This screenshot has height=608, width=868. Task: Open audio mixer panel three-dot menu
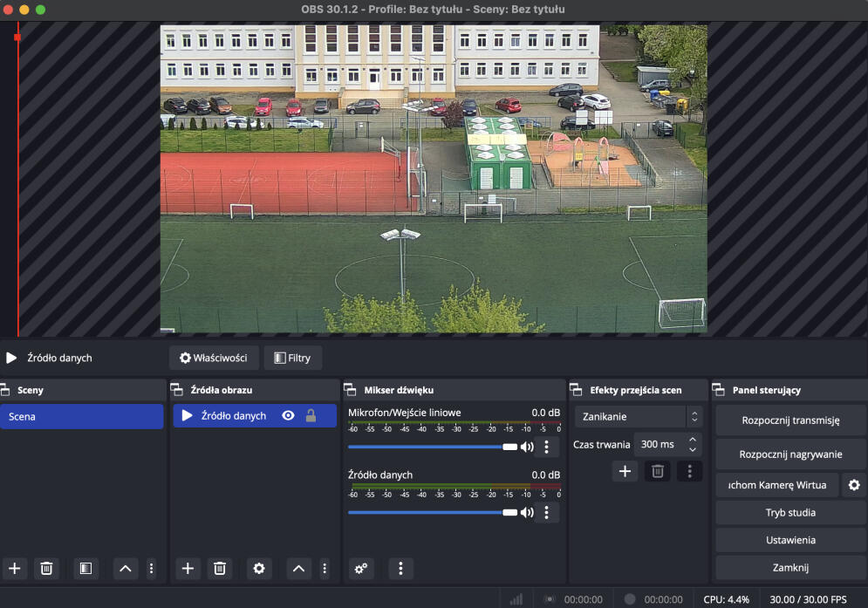(x=400, y=569)
